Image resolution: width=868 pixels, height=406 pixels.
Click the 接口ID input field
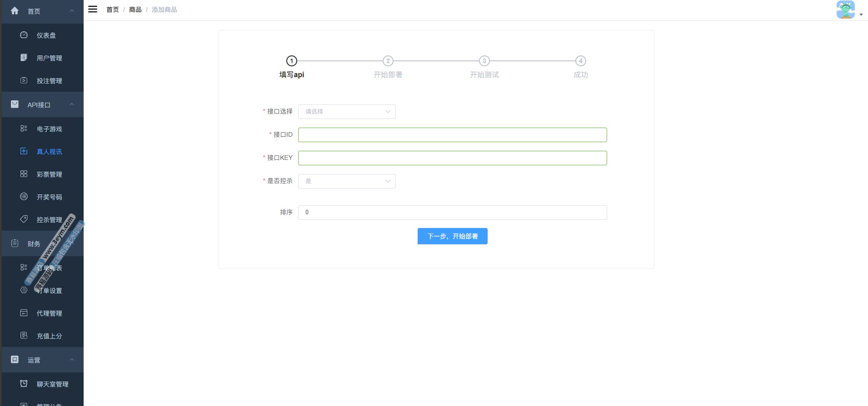452,135
